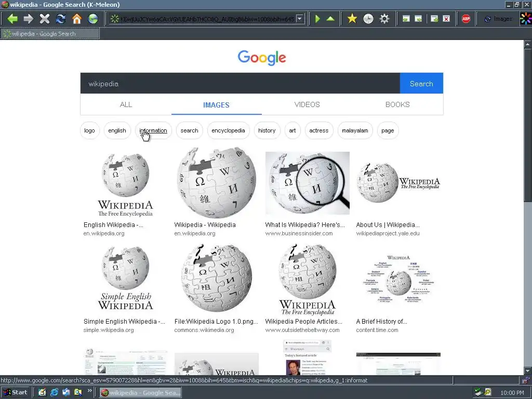Screen dimensions: 532x399
Task: Open the 'File:Wikipedia Logo 1.0.png' thumbnail
Action: coord(217,277)
